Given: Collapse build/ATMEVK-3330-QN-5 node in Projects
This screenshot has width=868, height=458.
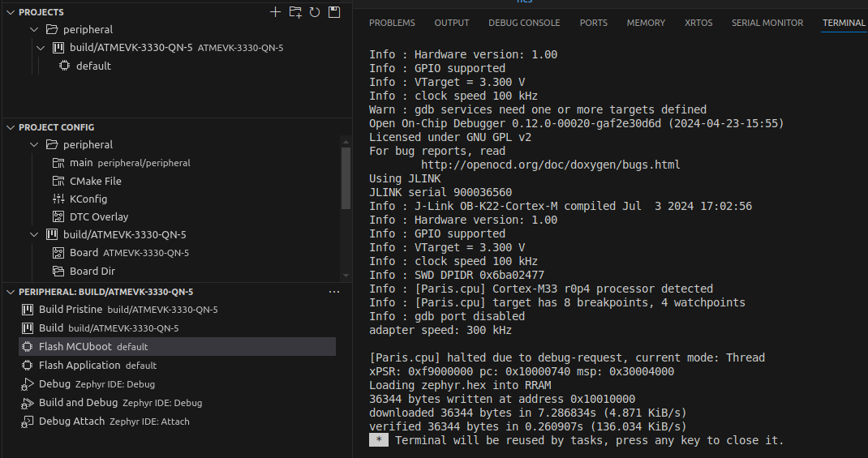Looking at the screenshot, I should [x=41, y=48].
